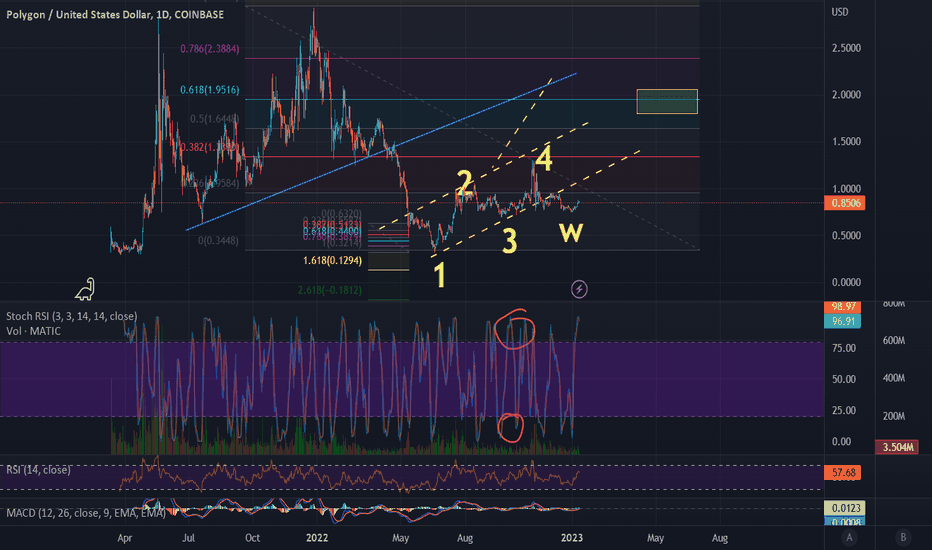The height and width of the screenshot is (550, 932).
Task: Open the MACD (12, 26, close, 9) legend
Action: pos(86,513)
